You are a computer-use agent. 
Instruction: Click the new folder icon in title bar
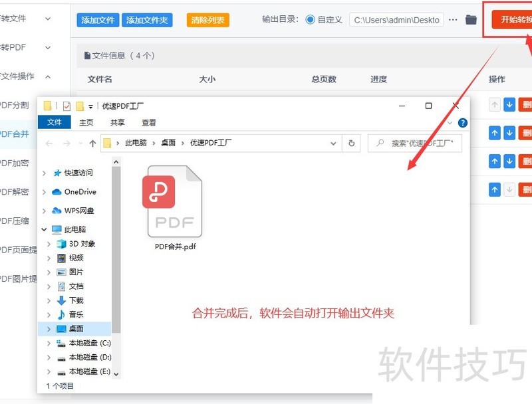80,106
